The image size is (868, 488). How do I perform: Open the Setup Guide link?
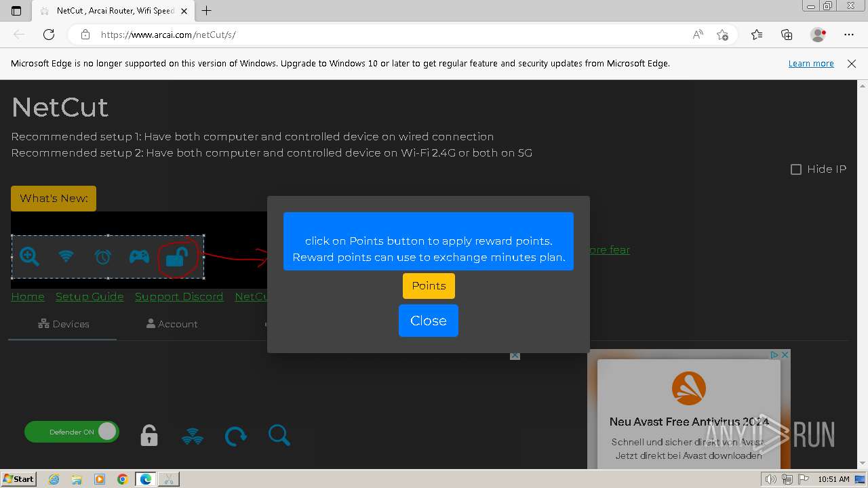click(90, 297)
